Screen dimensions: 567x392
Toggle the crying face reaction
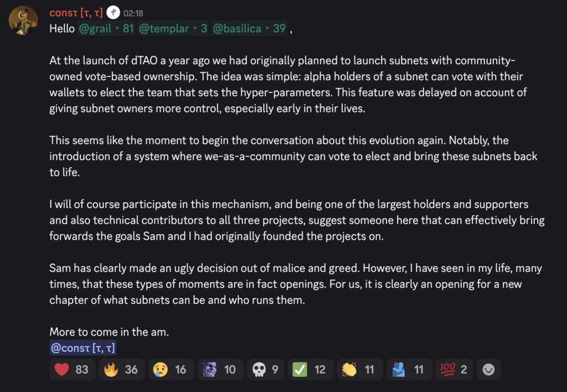pyautogui.click(x=171, y=369)
